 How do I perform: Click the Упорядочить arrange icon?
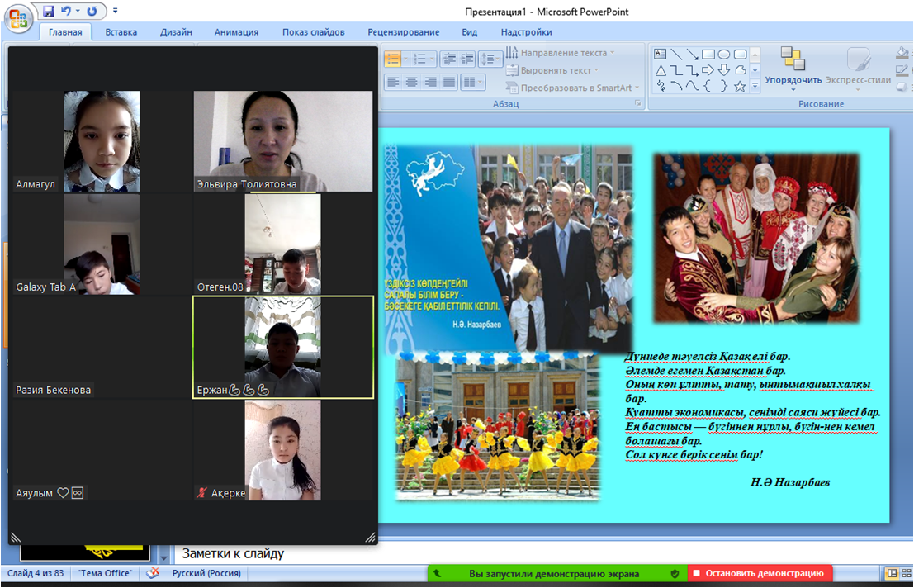tap(793, 59)
